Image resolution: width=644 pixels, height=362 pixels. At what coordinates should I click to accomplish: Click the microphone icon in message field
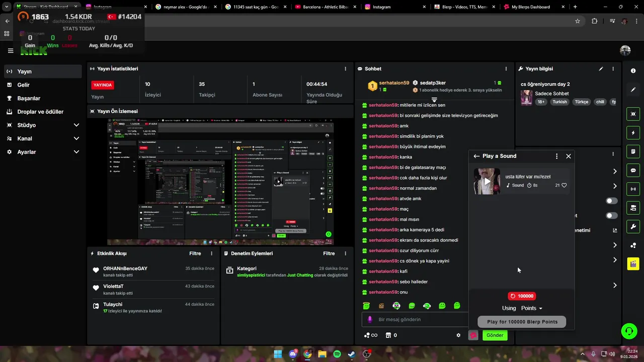coord(370,319)
